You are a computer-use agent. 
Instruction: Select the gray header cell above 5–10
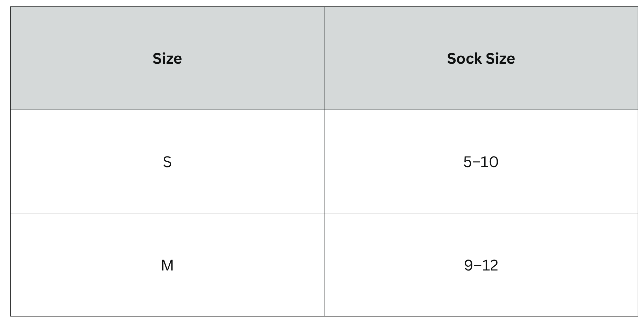[x=481, y=58]
